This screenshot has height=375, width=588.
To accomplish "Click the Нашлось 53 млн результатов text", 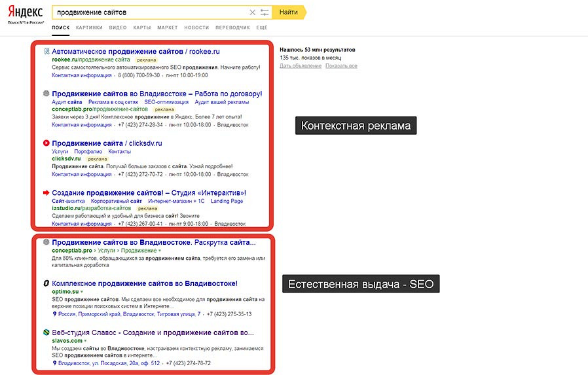I will click(x=318, y=50).
